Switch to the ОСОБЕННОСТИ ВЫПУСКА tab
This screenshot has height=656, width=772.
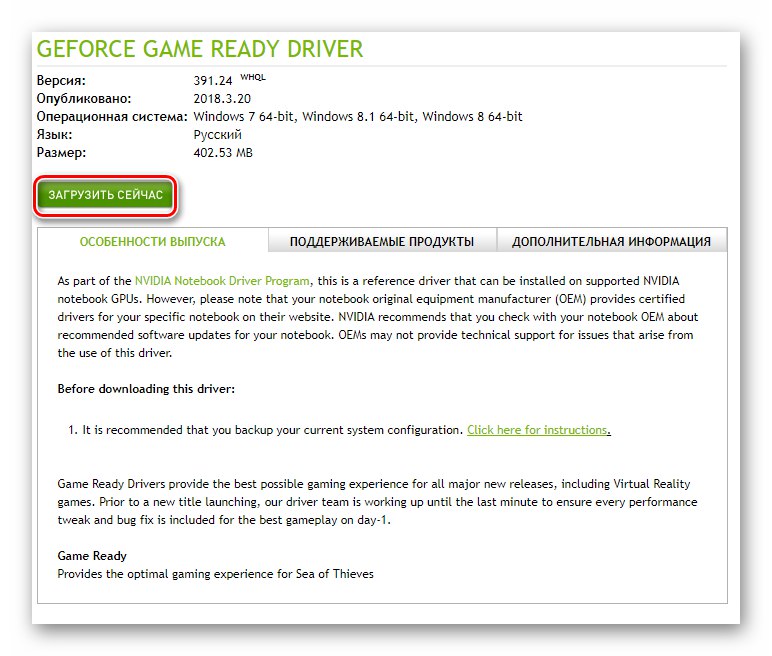[x=153, y=241]
